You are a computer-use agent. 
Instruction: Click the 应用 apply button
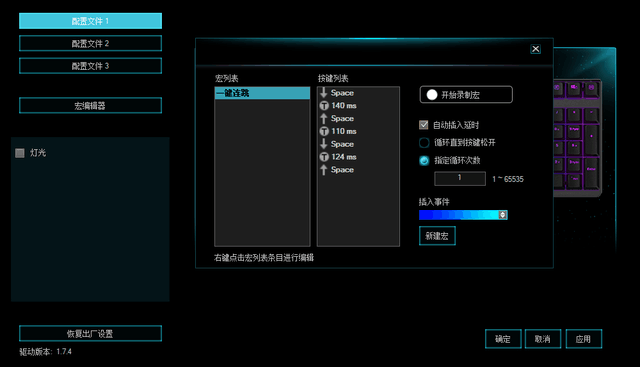click(583, 339)
